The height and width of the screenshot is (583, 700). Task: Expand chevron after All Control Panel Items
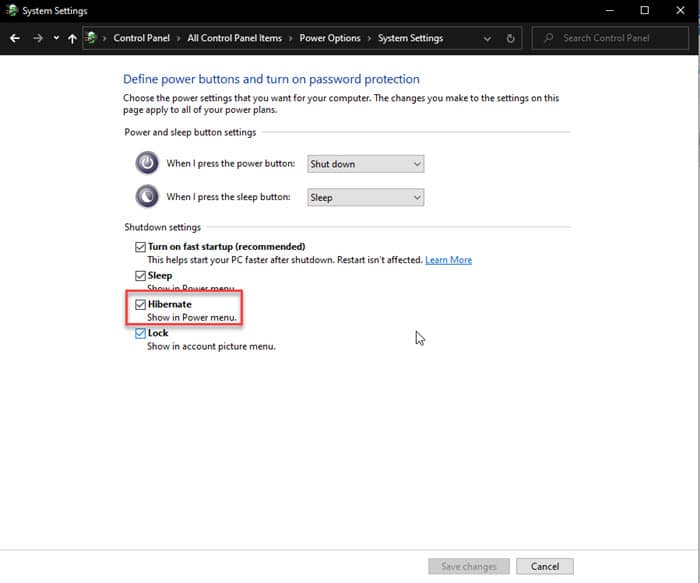click(x=291, y=38)
